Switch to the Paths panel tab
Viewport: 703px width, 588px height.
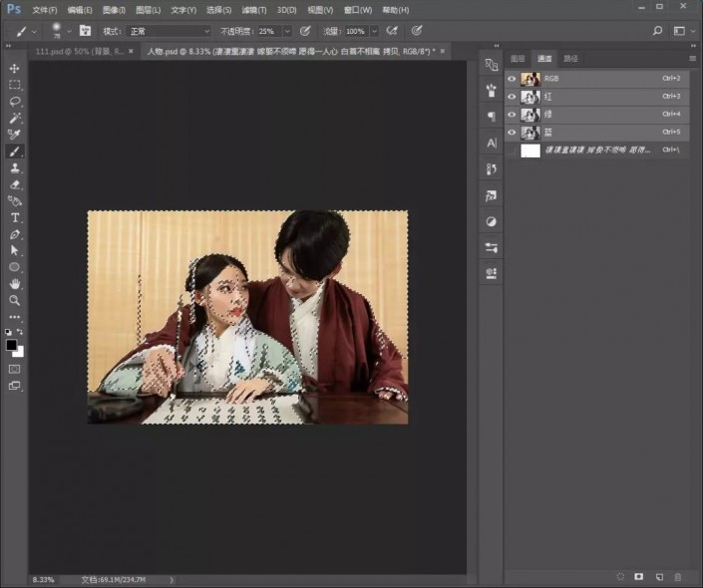coord(570,58)
